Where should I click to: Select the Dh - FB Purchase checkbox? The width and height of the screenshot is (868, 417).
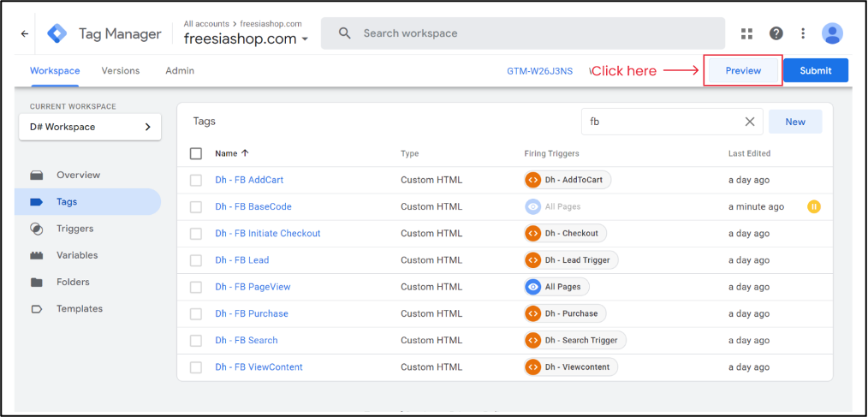point(196,313)
